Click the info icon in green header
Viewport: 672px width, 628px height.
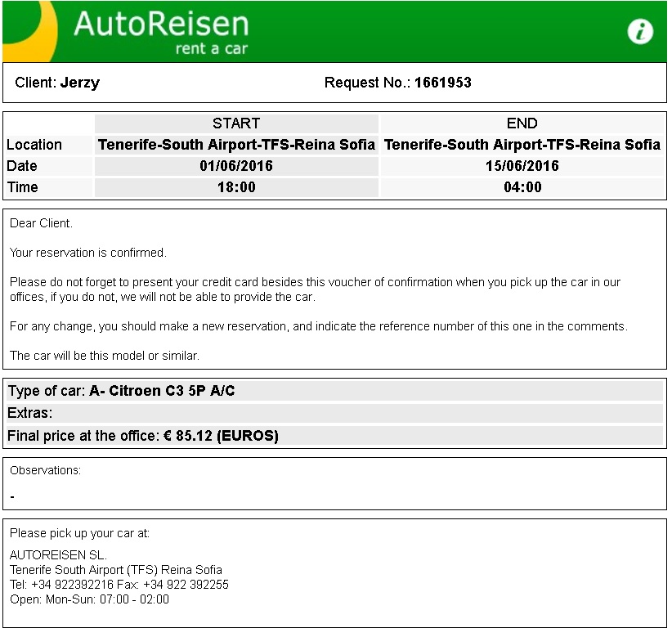tap(640, 31)
